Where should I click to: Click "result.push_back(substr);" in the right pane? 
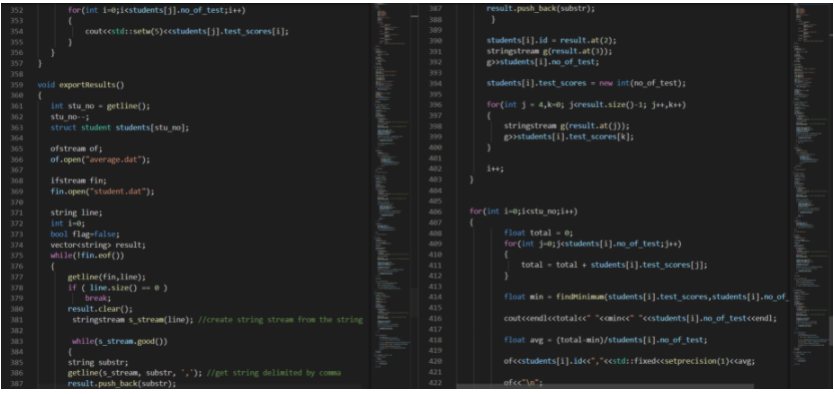[x=541, y=9]
